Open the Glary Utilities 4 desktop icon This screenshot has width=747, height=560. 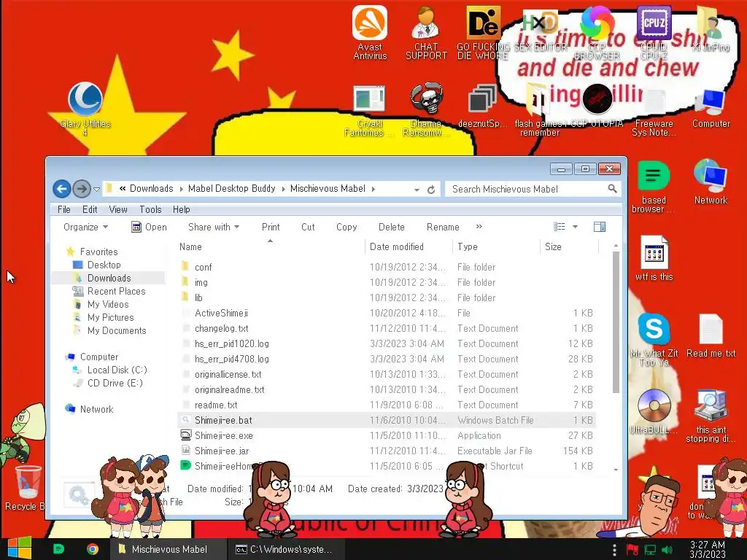(x=85, y=108)
